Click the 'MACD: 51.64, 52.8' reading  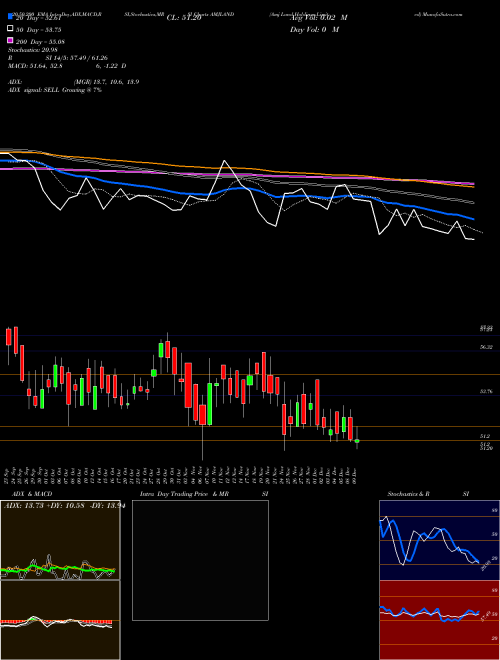pyautogui.click(x=36, y=66)
